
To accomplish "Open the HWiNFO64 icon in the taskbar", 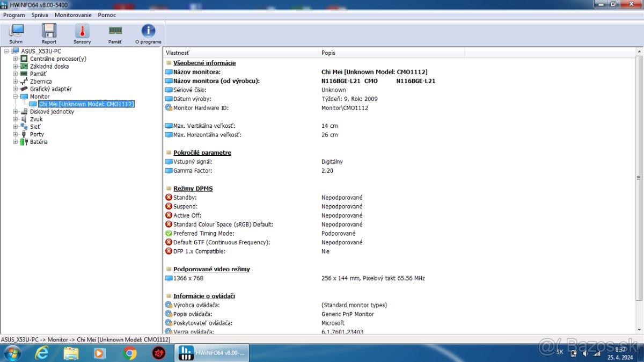I will click(x=211, y=353).
